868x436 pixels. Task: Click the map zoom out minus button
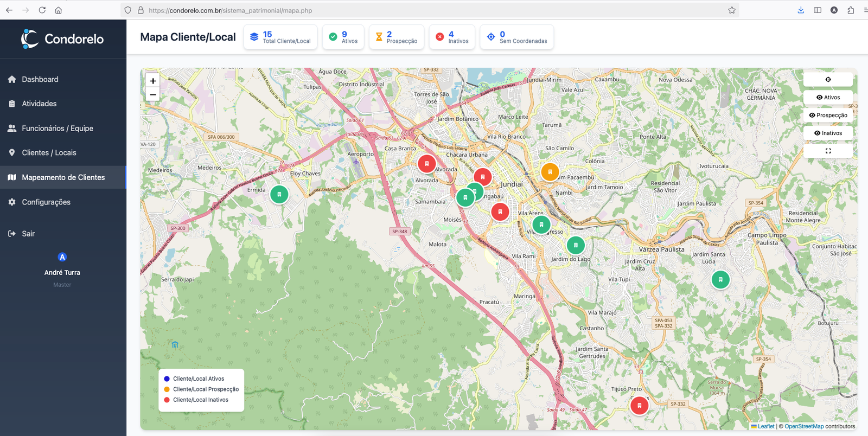pyautogui.click(x=153, y=95)
